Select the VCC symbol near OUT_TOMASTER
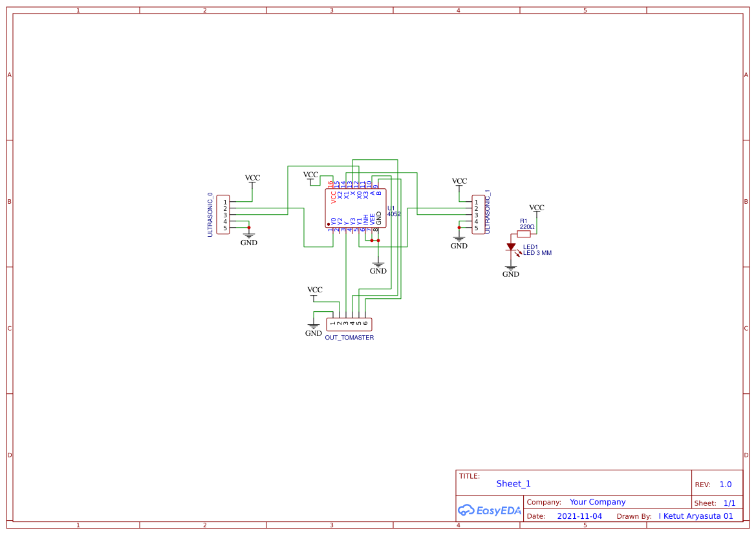This screenshot has height=535, width=756. pyautogui.click(x=315, y=291)
